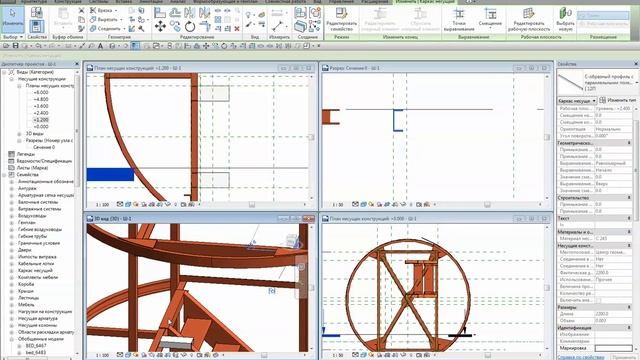
Task: Select Листы (Марка) item
Action: click(32, 168)
